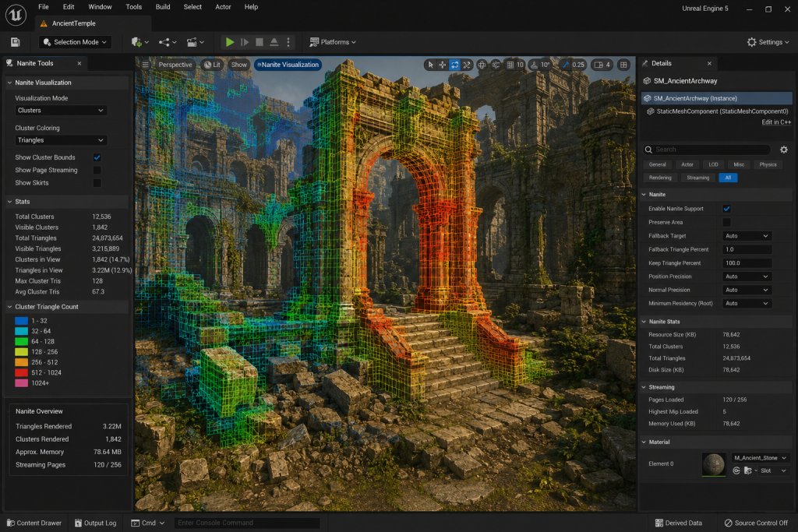Open Normal Precision Auto dropdown
The width and height of the screenshot is (798, 532).
[x=747, y=290]
